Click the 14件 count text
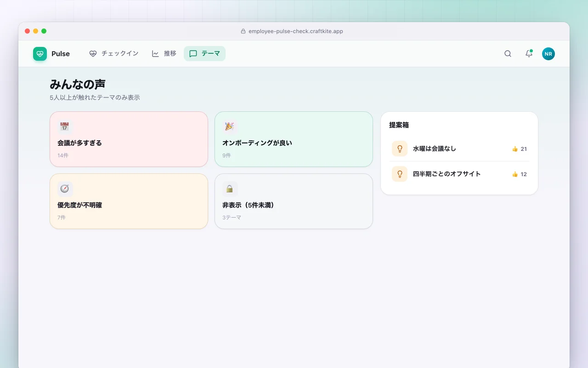The width and height of the screenshot is (588, 368). tap(63, 155)
